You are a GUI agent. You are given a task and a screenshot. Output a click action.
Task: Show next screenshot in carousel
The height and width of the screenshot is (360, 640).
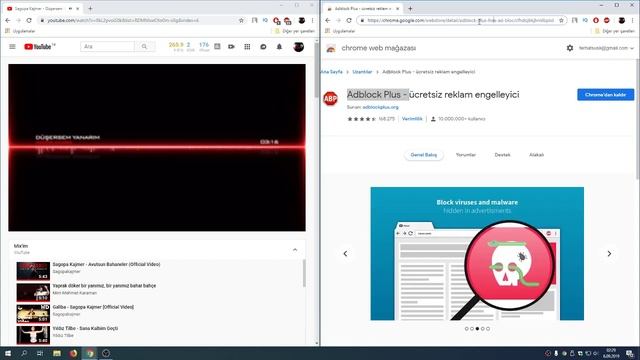click(x=609, y=253)
